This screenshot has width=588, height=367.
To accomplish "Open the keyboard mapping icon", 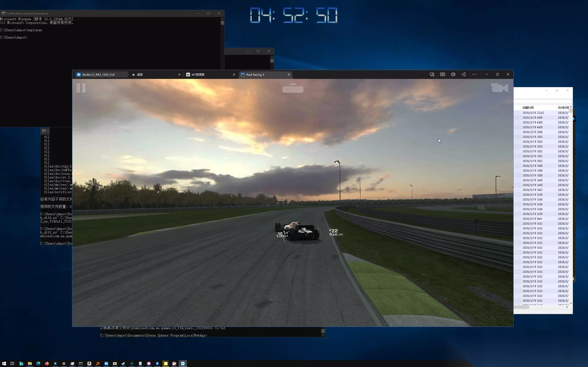I will point(442,75).
